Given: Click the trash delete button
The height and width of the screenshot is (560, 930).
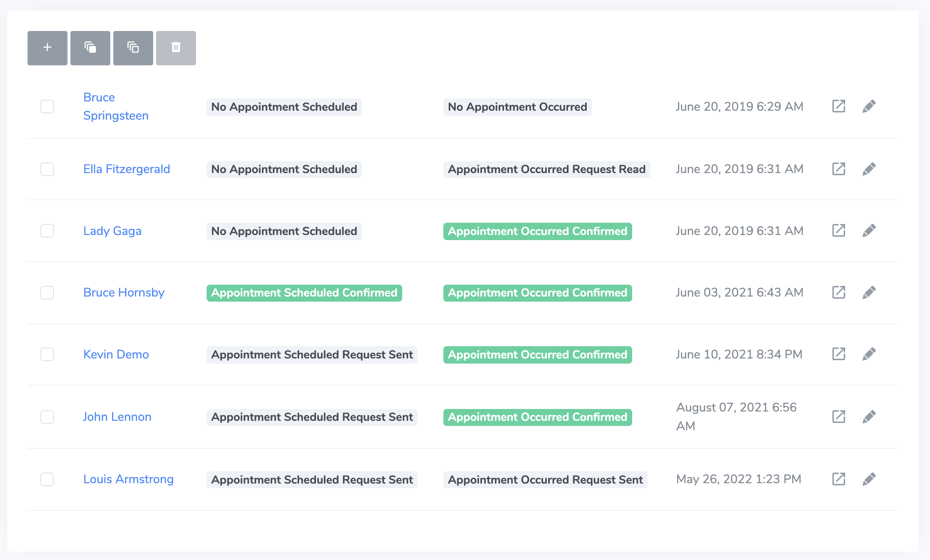Looking at the screenshot, I should (176, 48).
